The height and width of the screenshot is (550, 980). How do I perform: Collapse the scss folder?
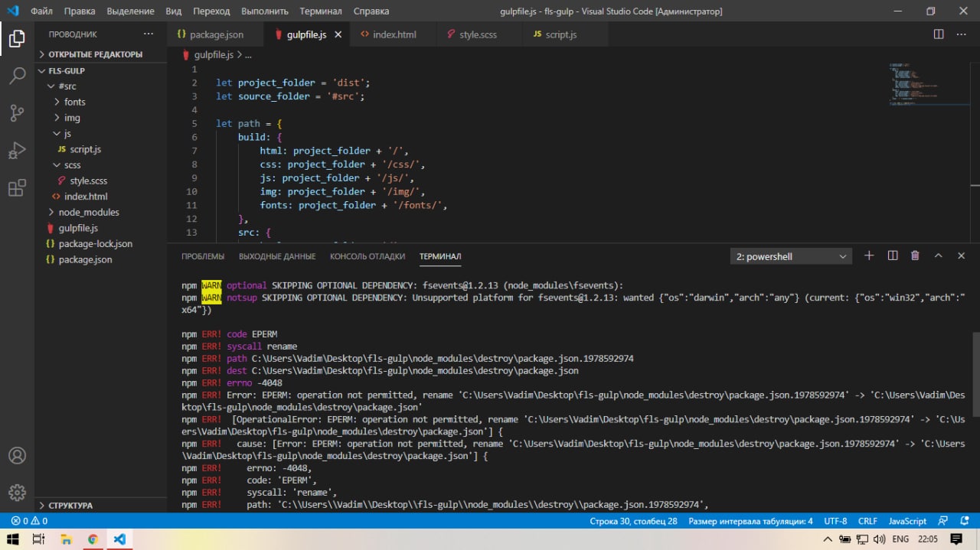tap(100, 164)
